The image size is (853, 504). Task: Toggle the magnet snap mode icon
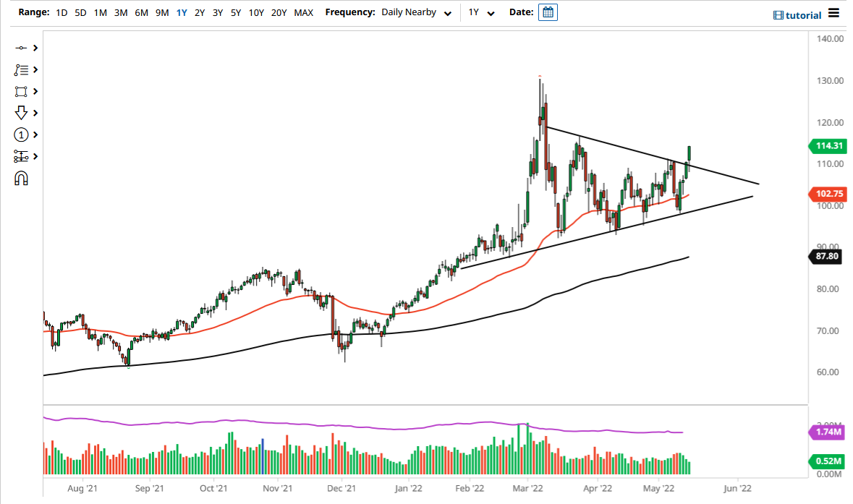point(21,179)
